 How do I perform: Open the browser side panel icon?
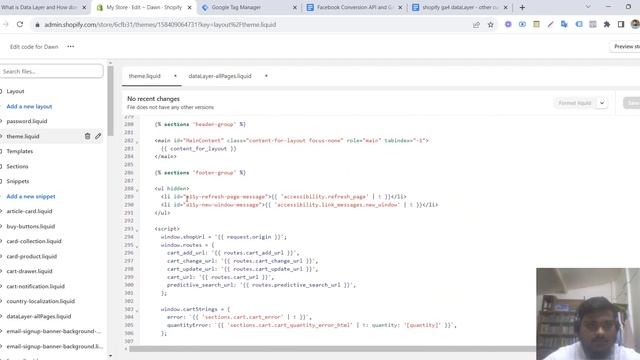[x=621, y=24]
